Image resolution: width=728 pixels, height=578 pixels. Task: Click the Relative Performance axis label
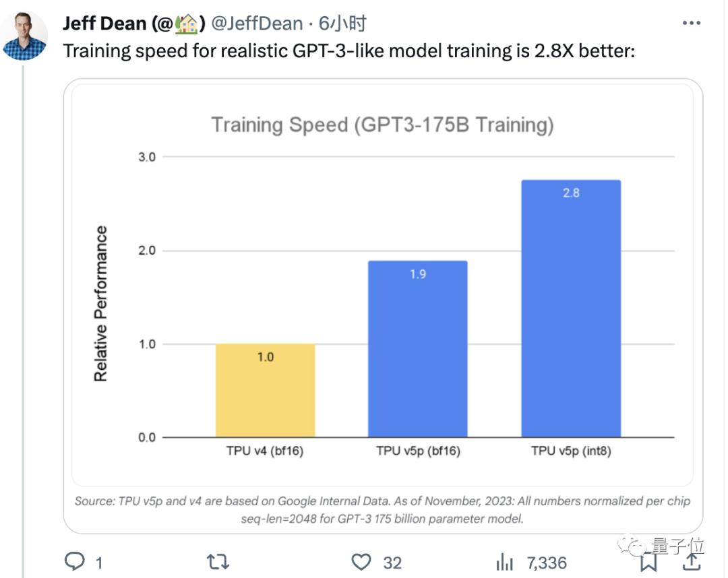[x=101, y=303]
